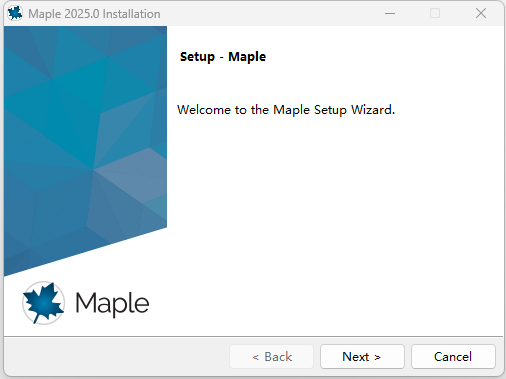This screenshot has height=379, width=506.
Task: Click empty button bar area left of Back
Action: point(117,357)
